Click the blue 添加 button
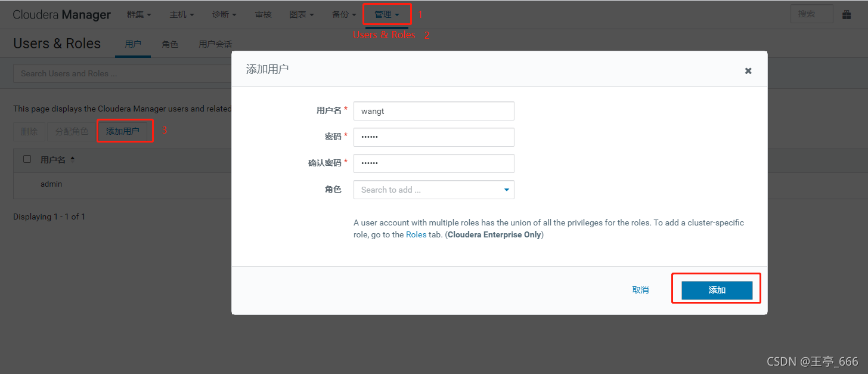This screenshot has height=374, width=868. coord(717,290)
